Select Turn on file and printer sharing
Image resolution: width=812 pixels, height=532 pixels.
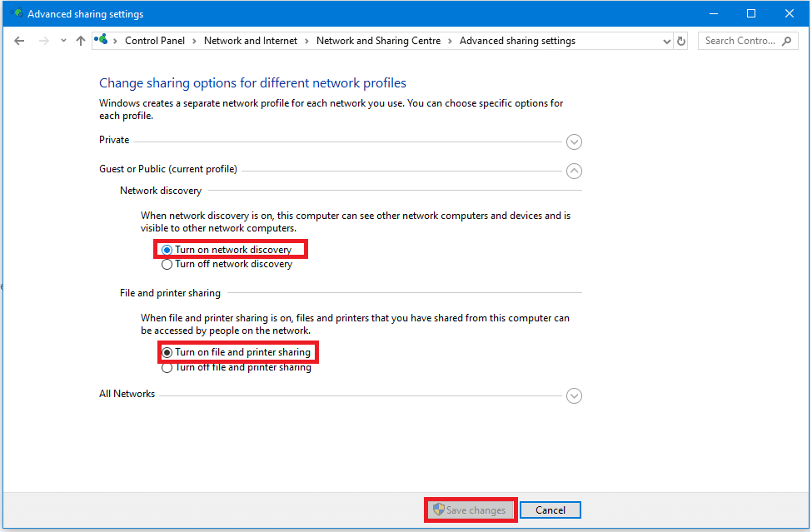point(167,353)
